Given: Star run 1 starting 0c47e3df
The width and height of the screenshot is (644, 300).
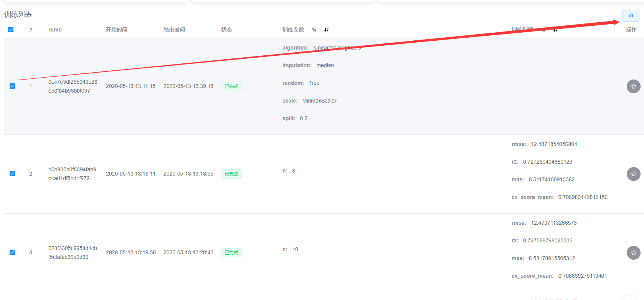Looking at the screenshot, I should (x=633, y=86).
